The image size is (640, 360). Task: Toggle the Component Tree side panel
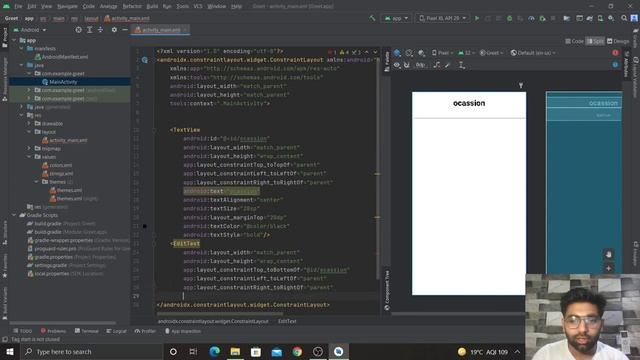387,290
